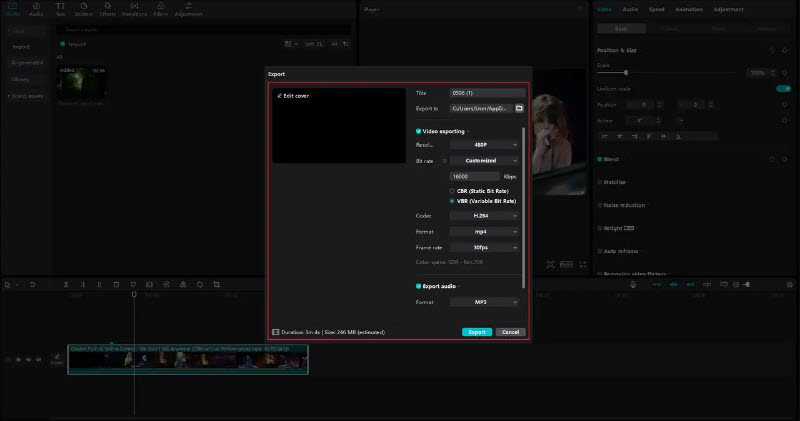Image resolution: width=800 pixels, height=421 pixels.
Task: Open the Transitions icon in top toolbar
Action: pos(134,8)
